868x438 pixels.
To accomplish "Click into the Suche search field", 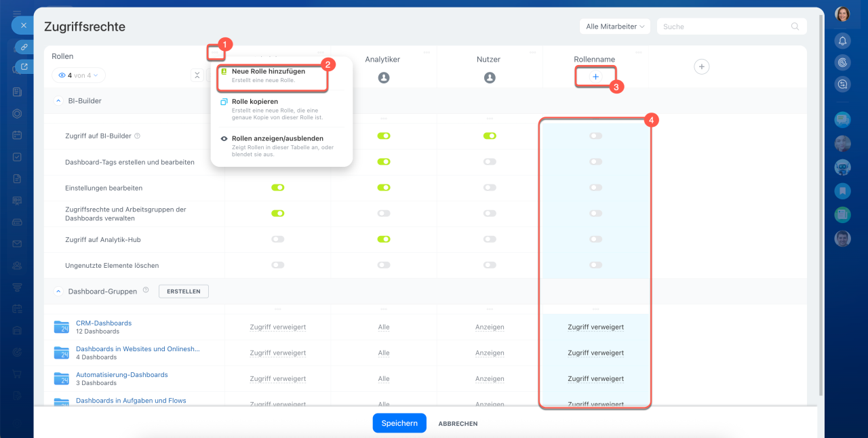I will click(726, 26).
